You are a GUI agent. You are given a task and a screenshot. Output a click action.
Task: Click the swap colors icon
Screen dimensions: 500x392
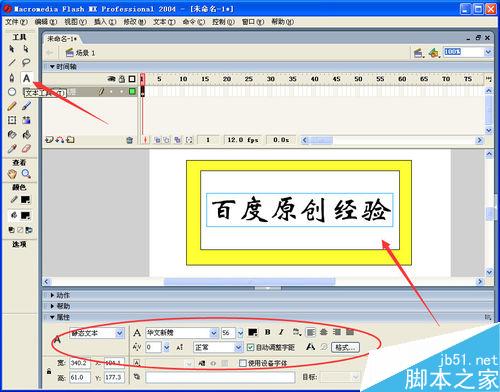point(29,230)
